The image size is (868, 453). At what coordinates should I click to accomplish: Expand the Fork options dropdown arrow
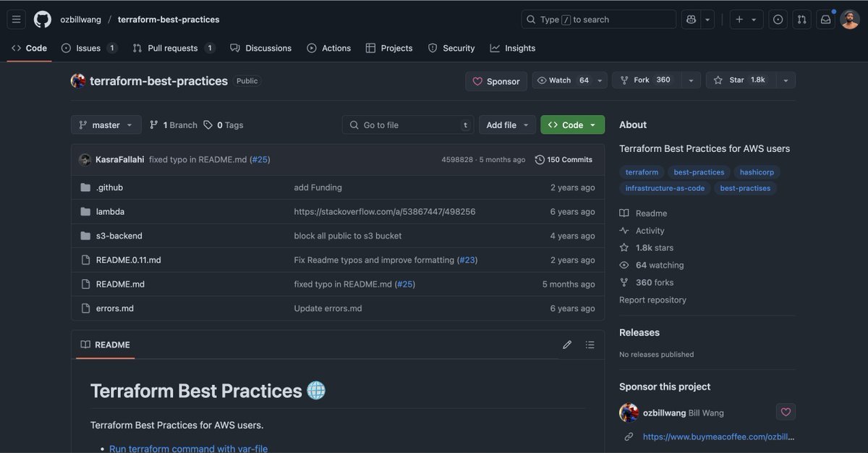pyautogui.click(x=691, y=80)
